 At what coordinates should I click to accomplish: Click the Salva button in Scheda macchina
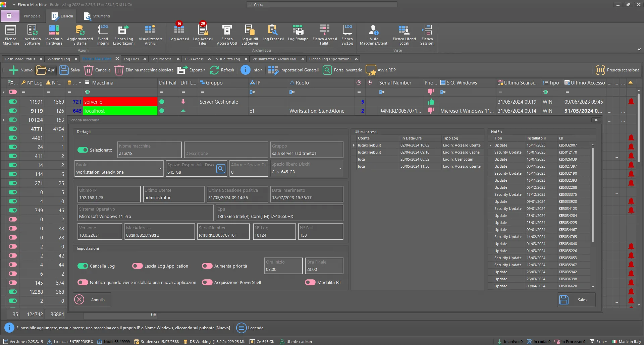coord(576,300)
